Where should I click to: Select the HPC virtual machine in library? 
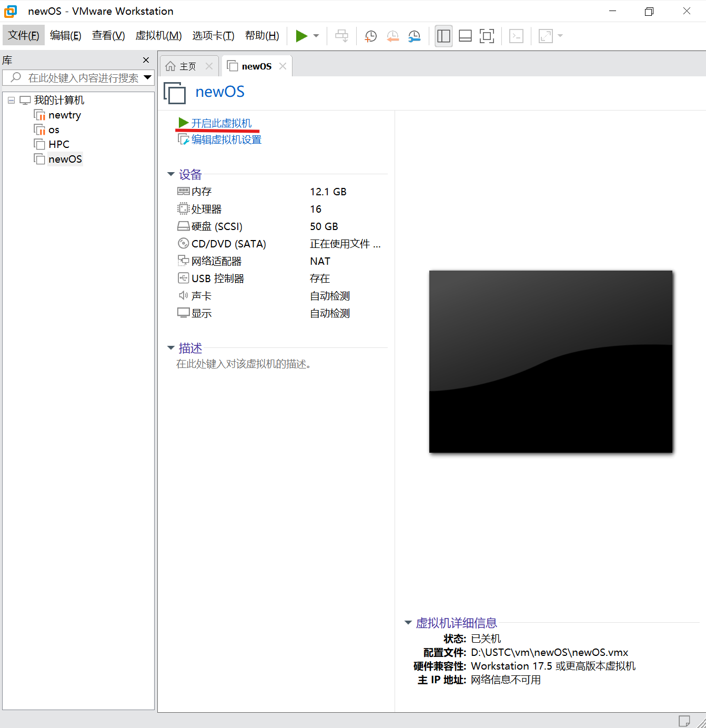[x=58, y=144]
